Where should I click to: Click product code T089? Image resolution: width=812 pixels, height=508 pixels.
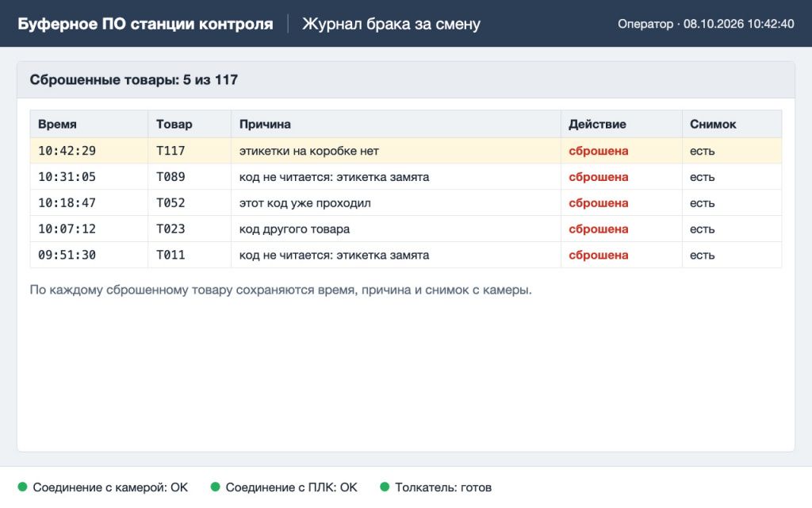tap(170, 177)
